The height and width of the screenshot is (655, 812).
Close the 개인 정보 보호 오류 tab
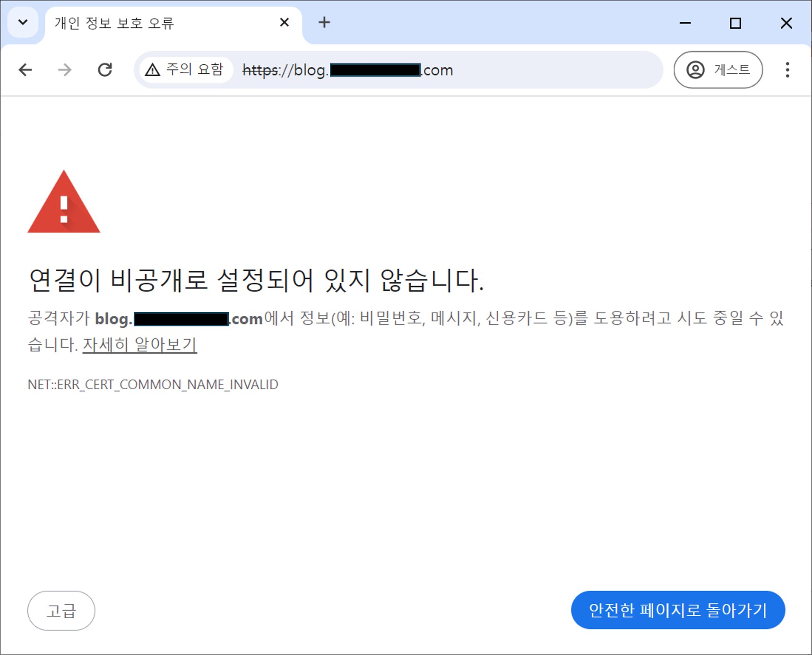point(284,22)
